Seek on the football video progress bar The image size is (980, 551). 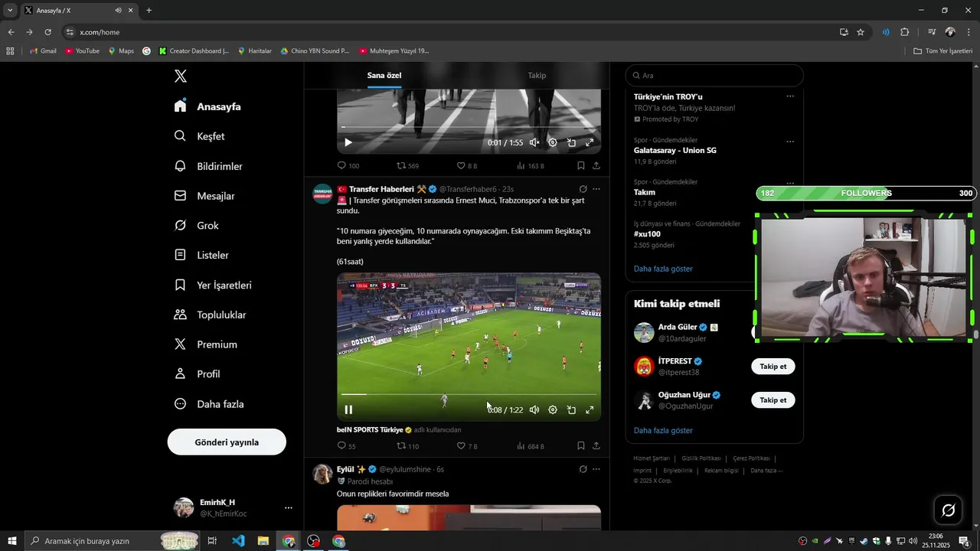469,395
